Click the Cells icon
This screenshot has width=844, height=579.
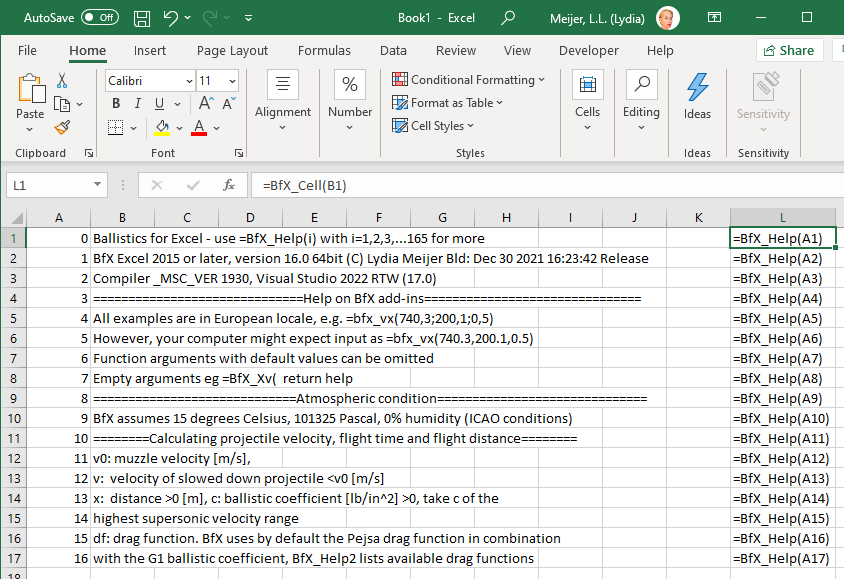pos(587,84)
